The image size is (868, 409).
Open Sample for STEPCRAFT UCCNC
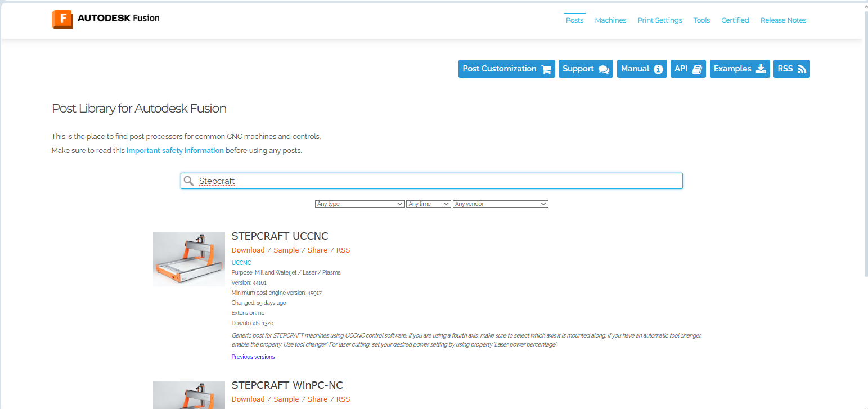click(x=286, y=250)
